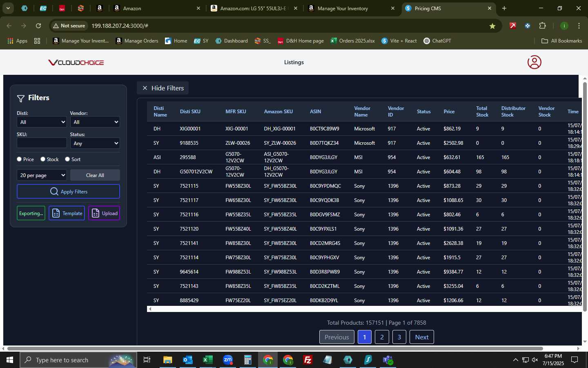Open the Apps shortcut in bookmarks bar
The width and height of the screenshot is (588, 368).
point(18,41)
